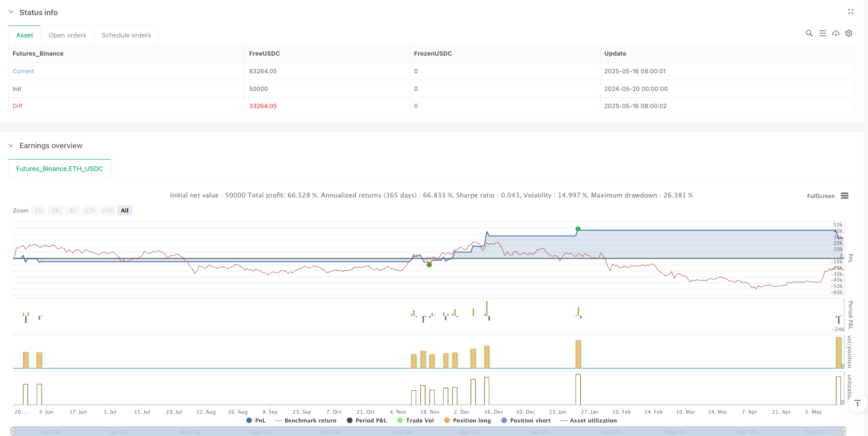
Task: Open the list view lines icon
Action: (x=822, y=33)
